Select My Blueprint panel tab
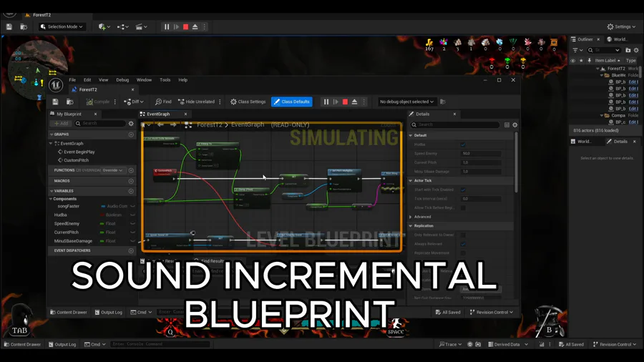This screenshot has width=644, height=362. pyautogui.click(x=69, y=114)
